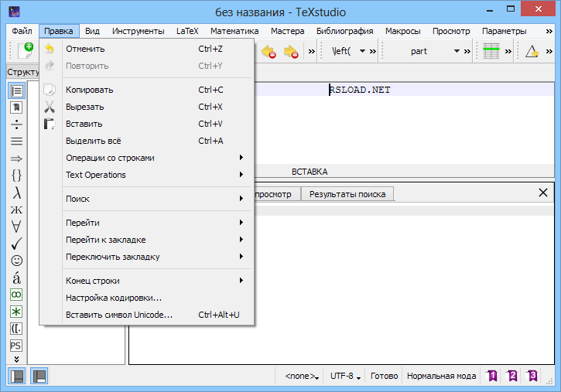
Task: Click the Paste clipboard icon
Action: [50, 124]
